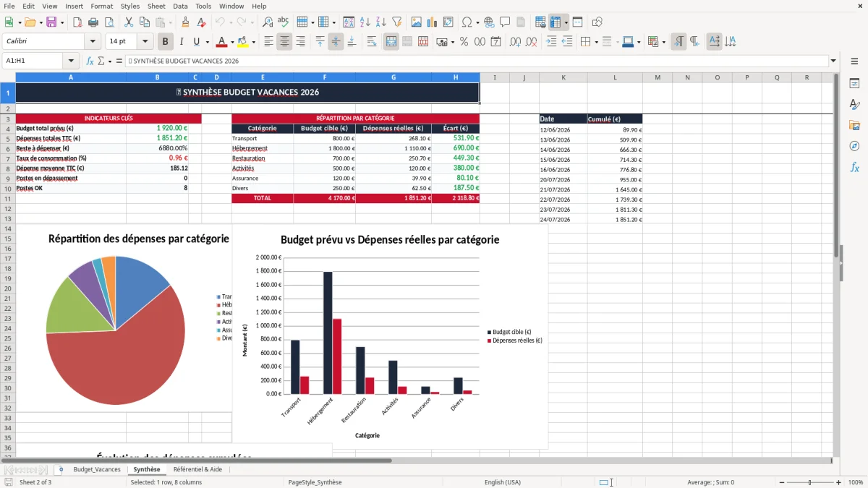Screen dimensions: 868x488
Task: Toggle Italic formatting
Action: [x=182, y=42]
